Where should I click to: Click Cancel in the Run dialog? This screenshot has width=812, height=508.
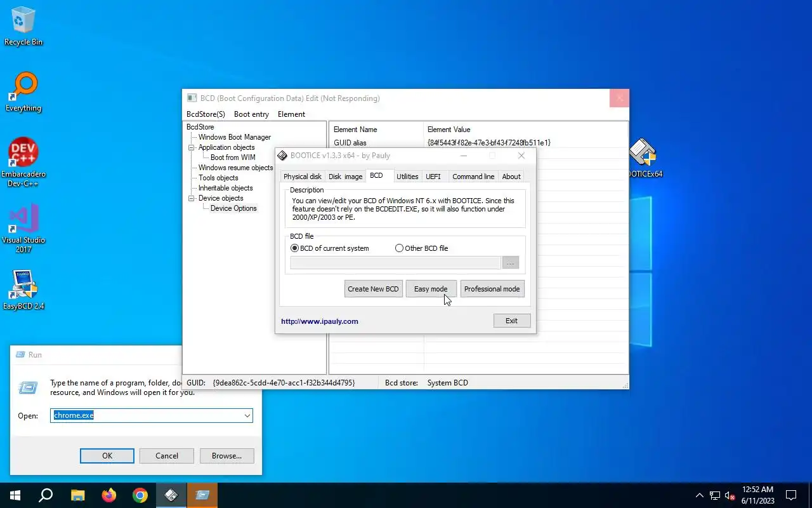click(x=167, y=456)
